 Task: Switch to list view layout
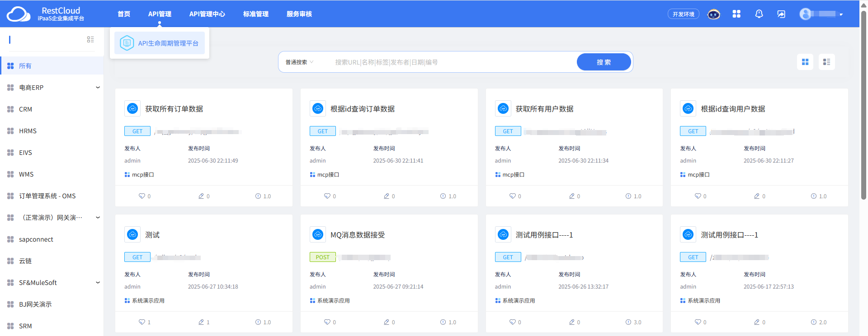click(827, 62)
